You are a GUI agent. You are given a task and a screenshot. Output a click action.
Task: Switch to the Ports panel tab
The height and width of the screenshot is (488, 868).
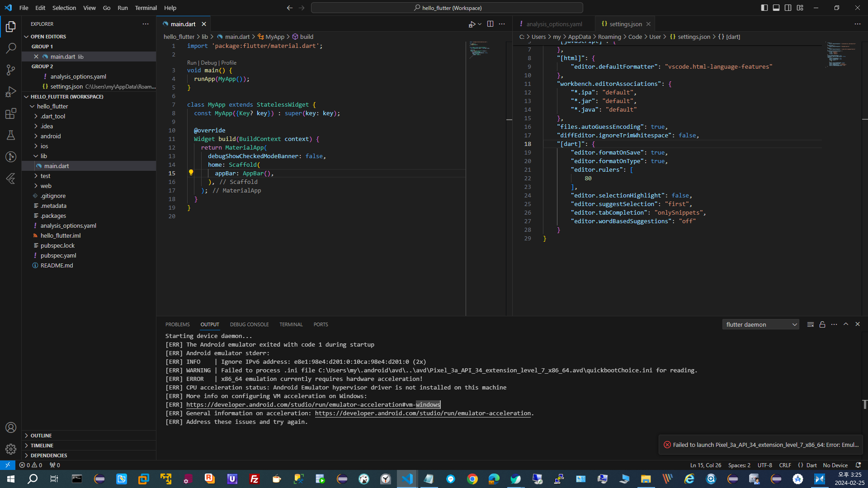click(321, 324)
